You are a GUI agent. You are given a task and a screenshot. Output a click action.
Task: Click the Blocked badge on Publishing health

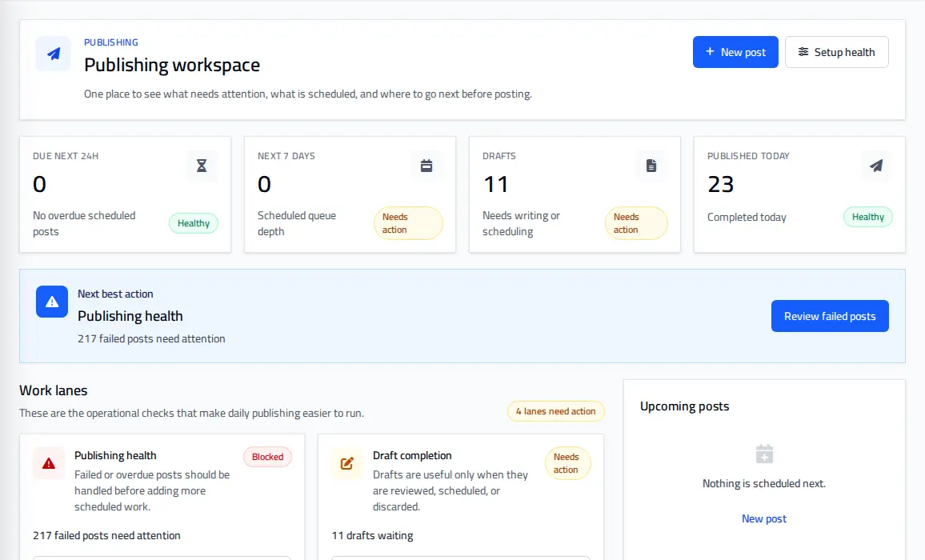267,457
